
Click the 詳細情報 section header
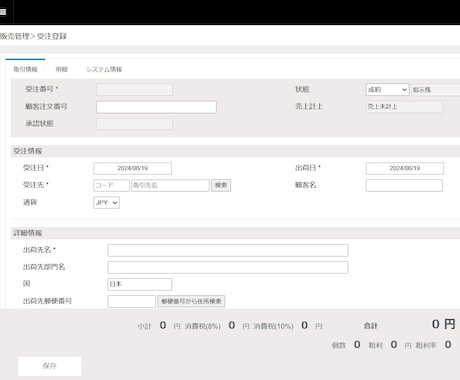(235, 233)
